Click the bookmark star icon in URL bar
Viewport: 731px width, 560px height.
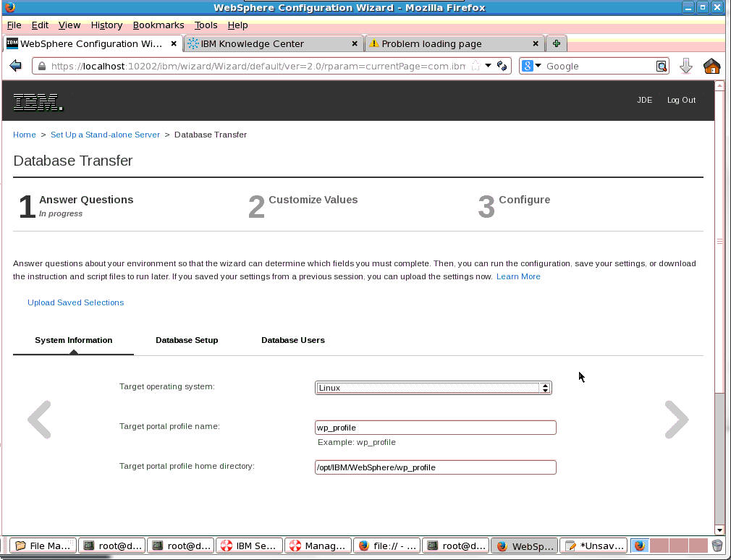[x=476, y=66]
